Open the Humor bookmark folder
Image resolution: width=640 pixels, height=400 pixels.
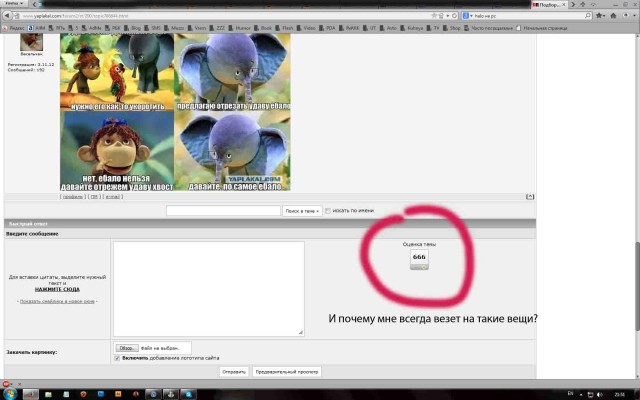(x=239, y=28)
